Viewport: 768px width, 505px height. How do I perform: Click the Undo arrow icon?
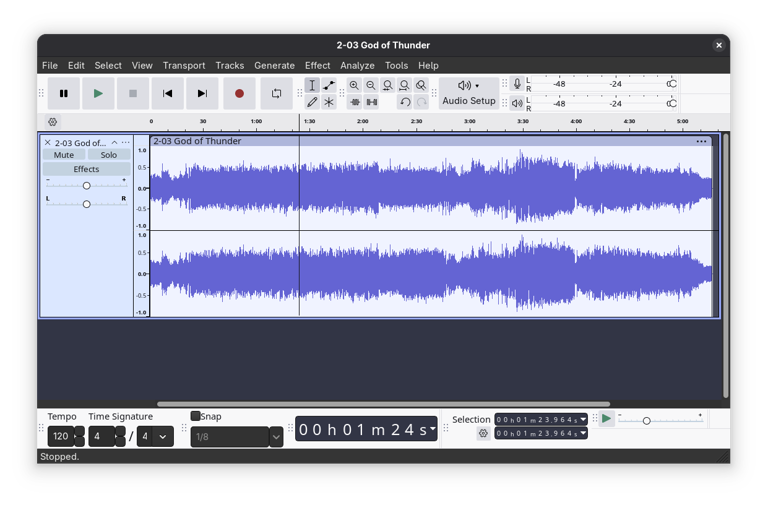click(x=405, y=102)
